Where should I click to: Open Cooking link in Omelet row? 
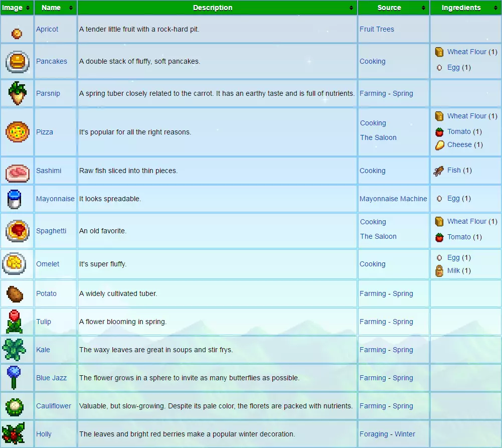pyautogui.click(x=372, y=264)
